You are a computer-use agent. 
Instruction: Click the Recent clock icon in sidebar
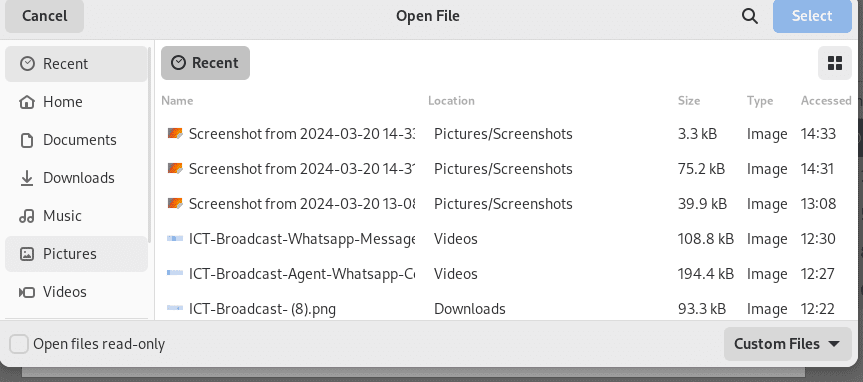click(27, 64)
